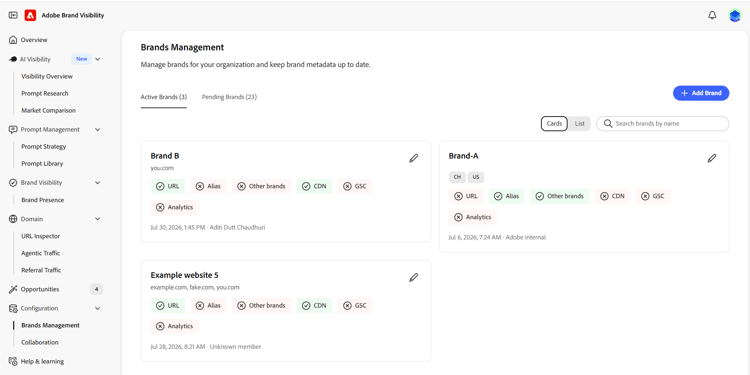
Task: Click the URL status chip on Brand B
Action: tap(167, 186)
